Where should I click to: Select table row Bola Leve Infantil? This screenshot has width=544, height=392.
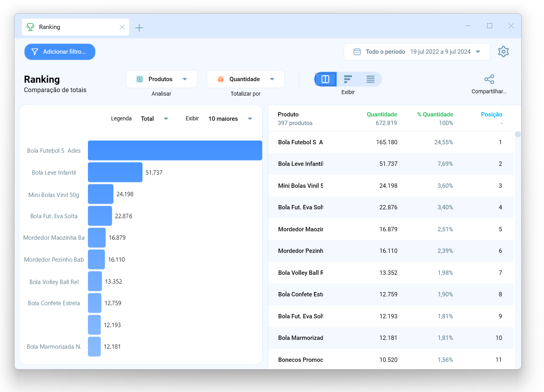click(x=391, y=164)
